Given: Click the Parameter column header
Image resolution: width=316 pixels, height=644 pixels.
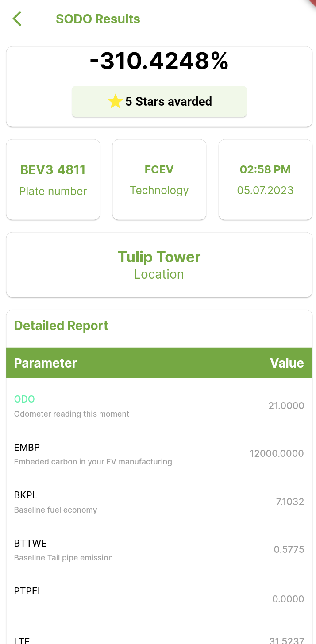Looking at the screenshot, I should point(46,363).
